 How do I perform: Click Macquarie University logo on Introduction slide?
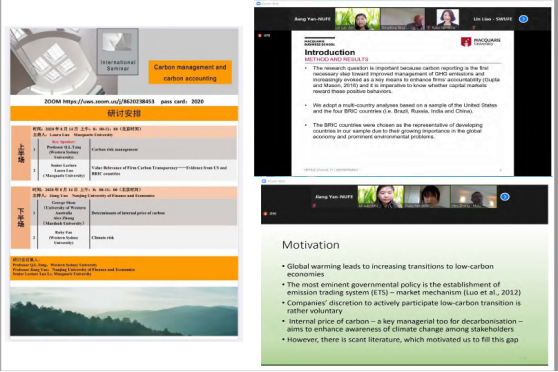click(x=480, y=42)
